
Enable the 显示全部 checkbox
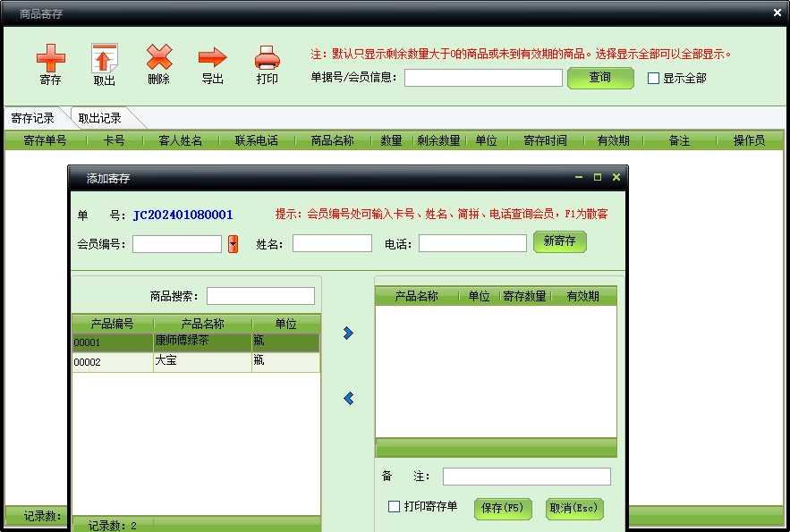tap(654, 79)
